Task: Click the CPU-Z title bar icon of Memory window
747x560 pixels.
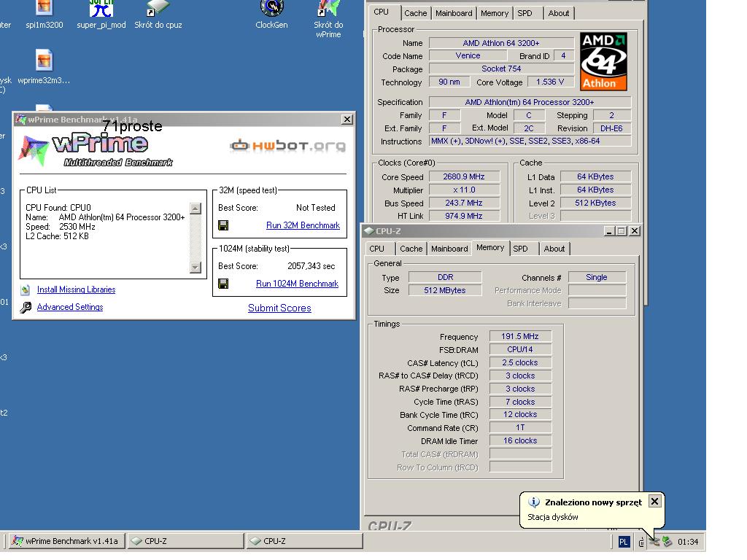Action: click(368, 231)
